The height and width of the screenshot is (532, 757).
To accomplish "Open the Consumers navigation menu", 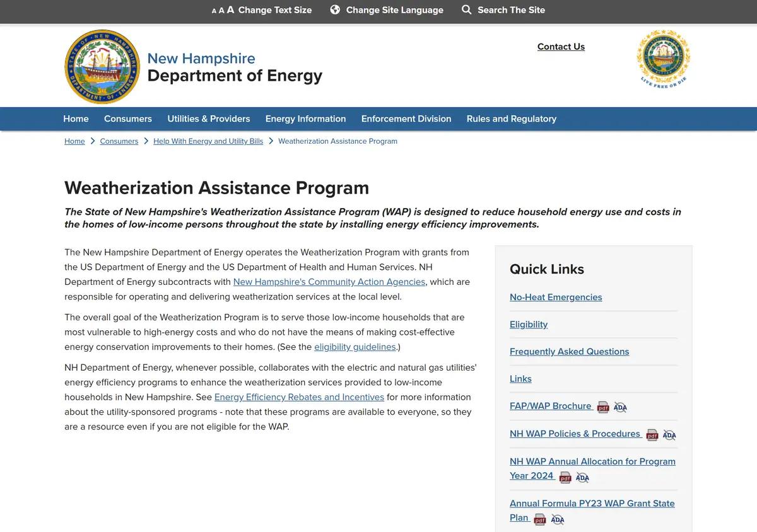I will tap(128, 119).
